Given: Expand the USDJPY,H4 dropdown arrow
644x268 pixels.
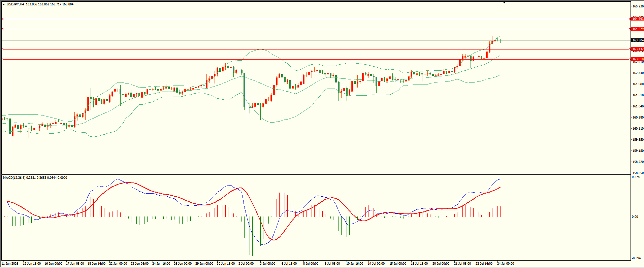Looking at the screenshot, I should 4,4.
